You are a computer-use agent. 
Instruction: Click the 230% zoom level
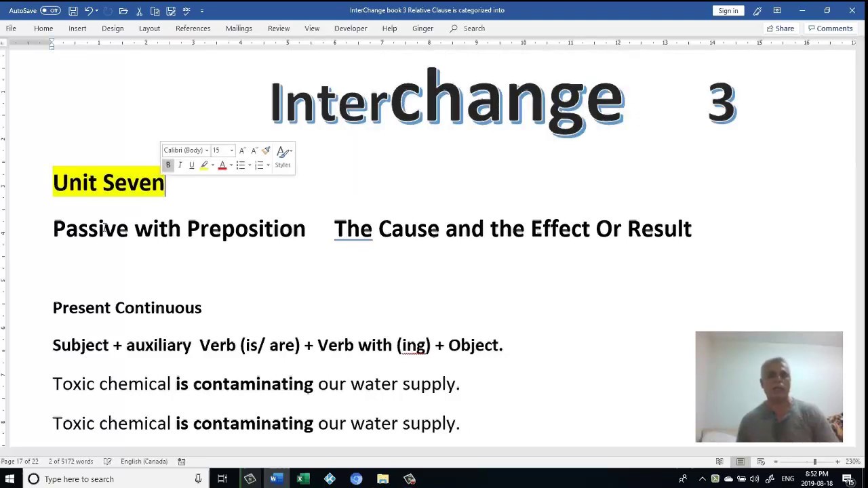[x=853, y=462]
